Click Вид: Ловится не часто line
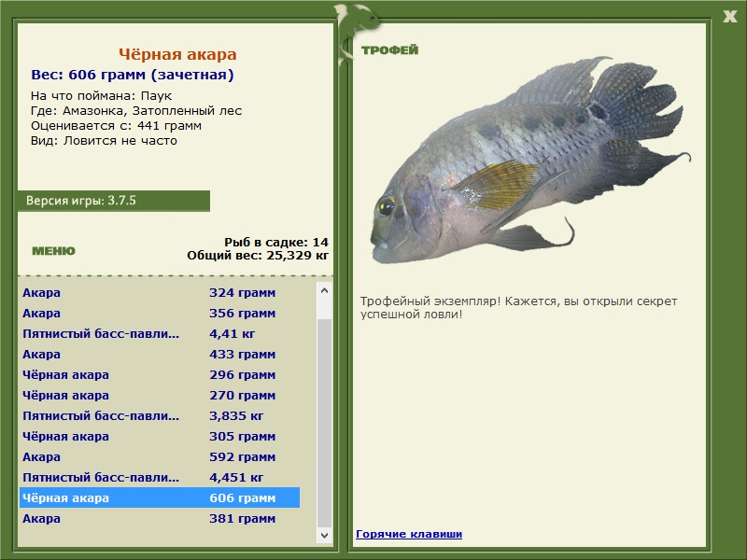 tap(104, 141)
